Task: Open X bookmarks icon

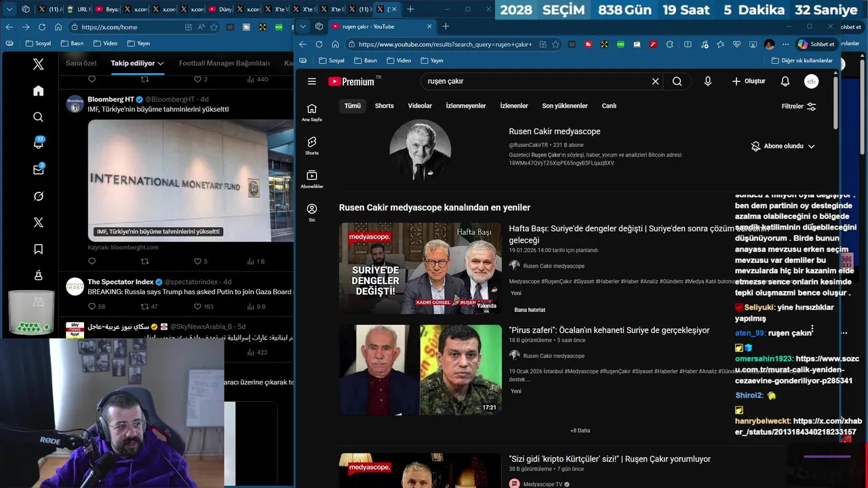Action: click(x=39, y=249)
